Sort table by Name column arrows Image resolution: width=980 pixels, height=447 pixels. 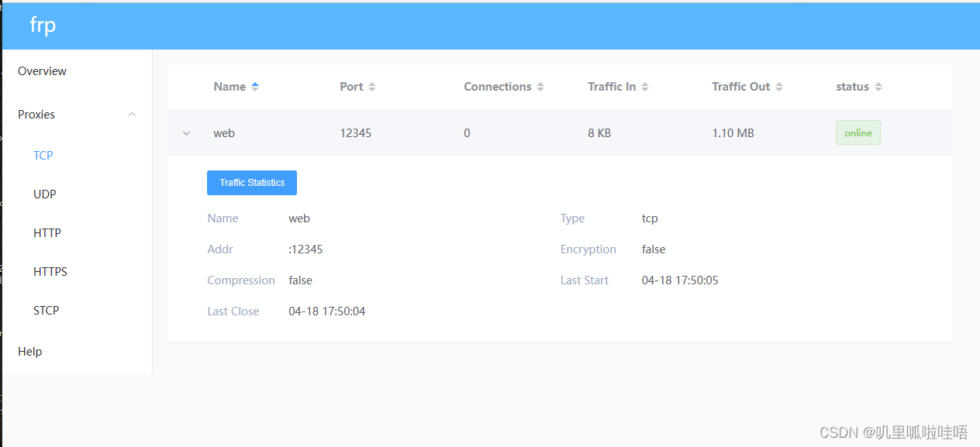(x=255, y=87)
